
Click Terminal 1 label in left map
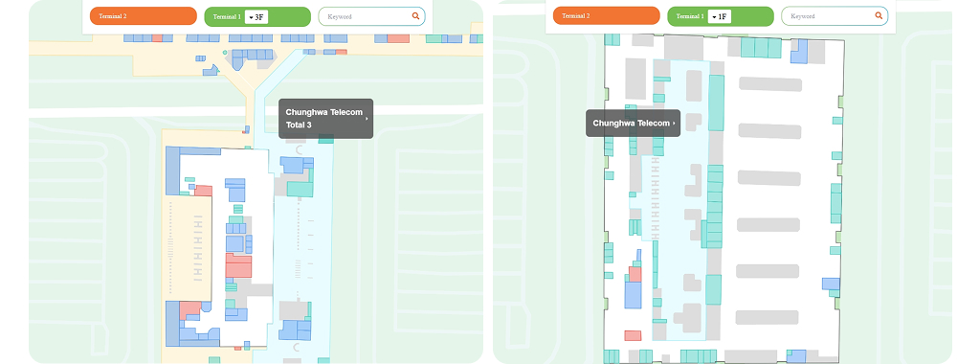[226, 17]
